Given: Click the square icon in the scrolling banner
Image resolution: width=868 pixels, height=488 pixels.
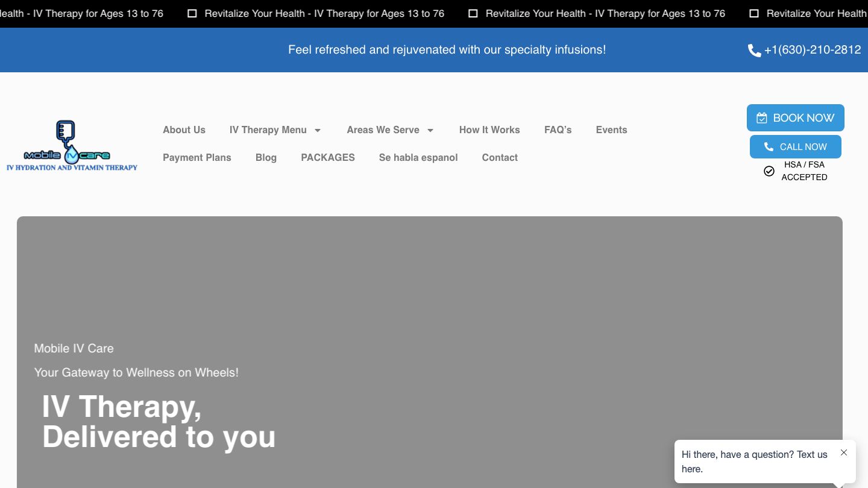Looking at the screenshot, I should coord(473,13).
